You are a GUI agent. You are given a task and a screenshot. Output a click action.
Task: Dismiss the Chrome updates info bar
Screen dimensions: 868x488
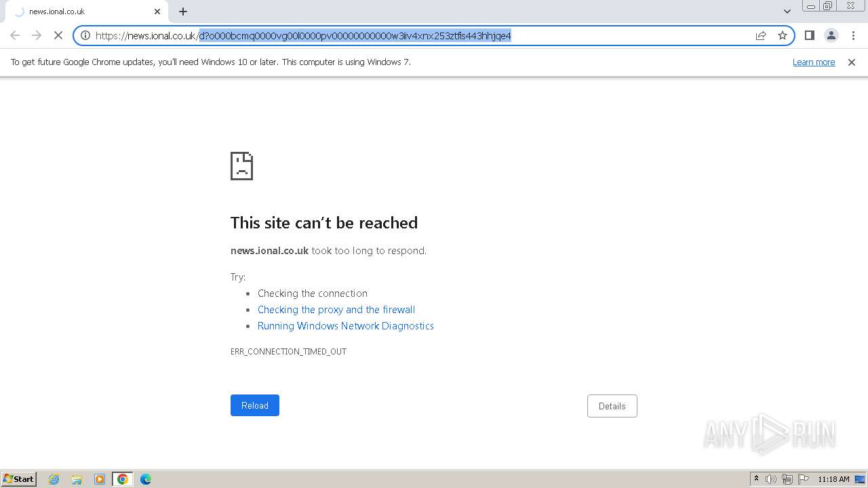coord(852,62)
